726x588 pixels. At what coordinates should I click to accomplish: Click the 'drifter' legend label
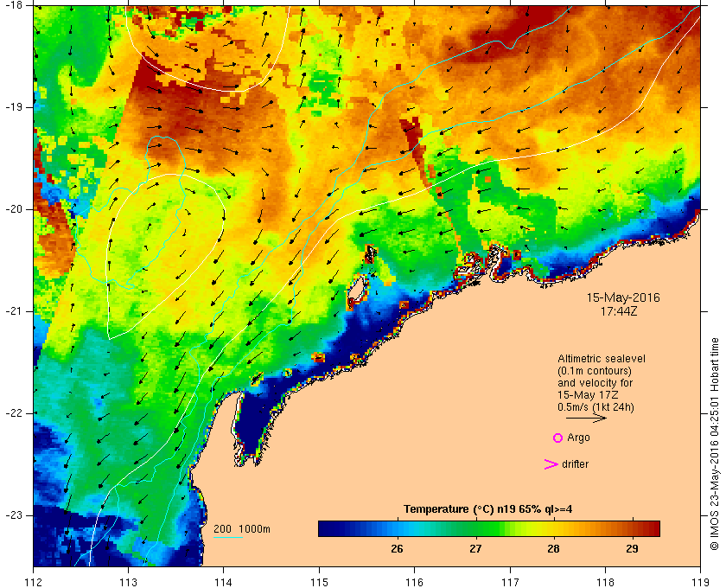tap(575, 464)
